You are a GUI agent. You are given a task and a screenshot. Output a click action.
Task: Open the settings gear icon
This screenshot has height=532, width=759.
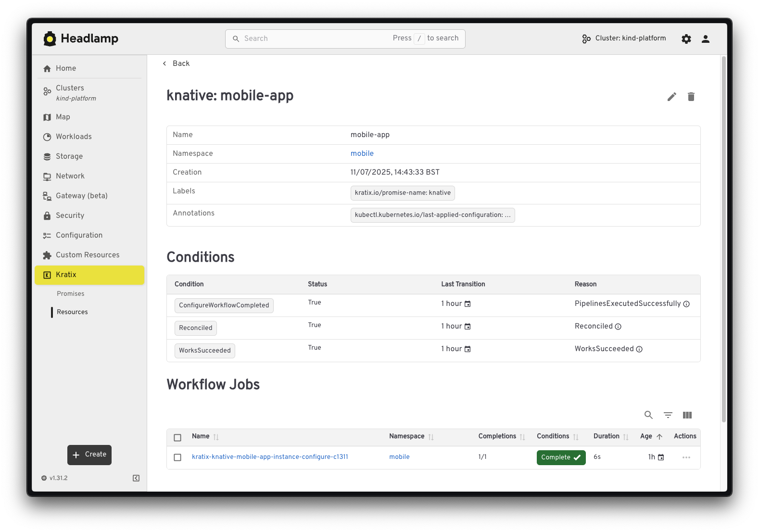coord(686,39)
